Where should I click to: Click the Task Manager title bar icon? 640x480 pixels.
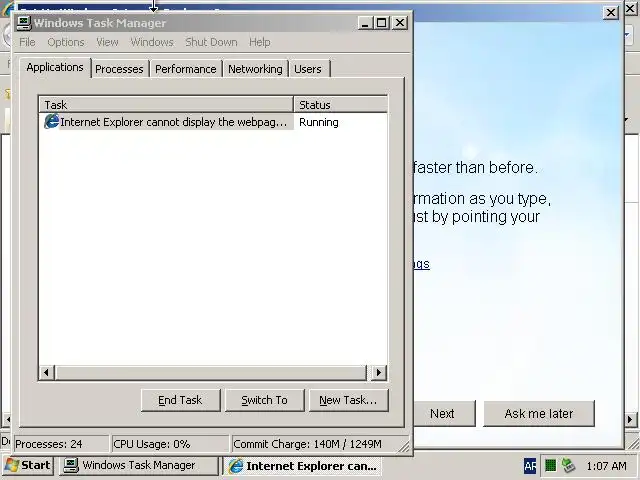pyautogui.click(x=24, y=22)
